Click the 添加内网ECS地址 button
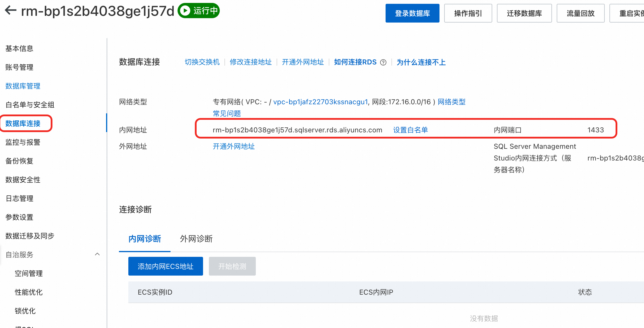Viewport: 644px width, 328px height. [166, 266]
